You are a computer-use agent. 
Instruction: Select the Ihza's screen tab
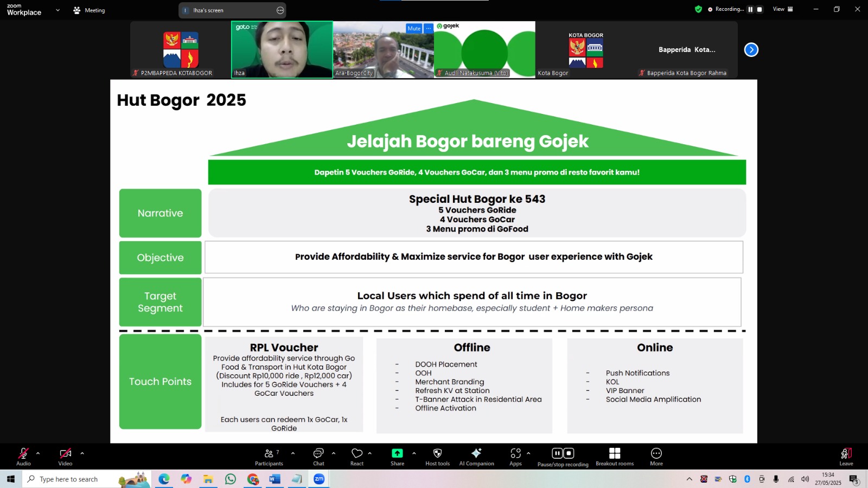coord(232,10)
